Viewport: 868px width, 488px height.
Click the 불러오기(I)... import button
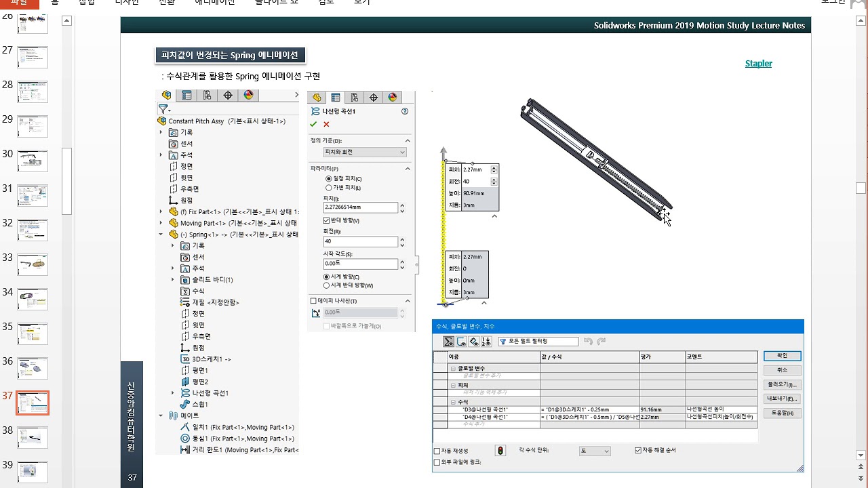782,384
